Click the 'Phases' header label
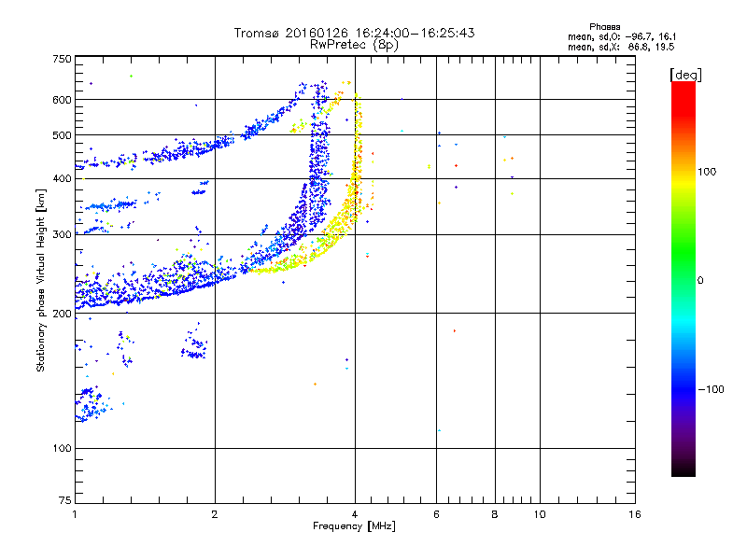Image resolution: width=747 pixels, height=560 pixels. point(604,27)
